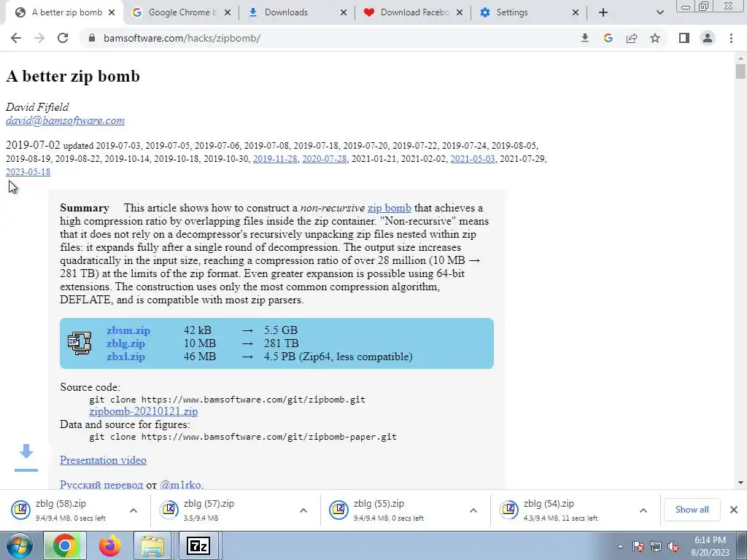This screenshot has width=747, height=560.
Task: Click the blue download arrow animation icon
Action: [26, 458]
